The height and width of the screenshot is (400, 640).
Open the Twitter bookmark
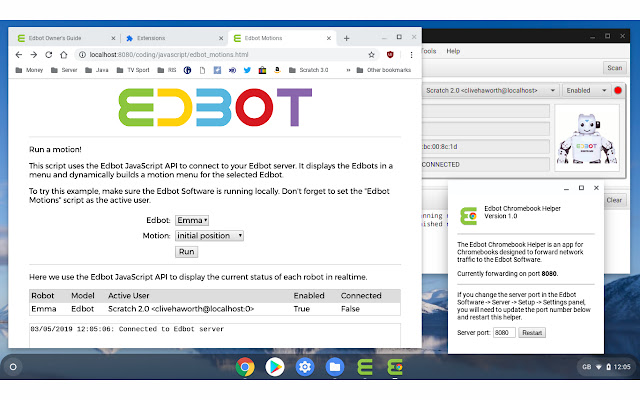247,70
